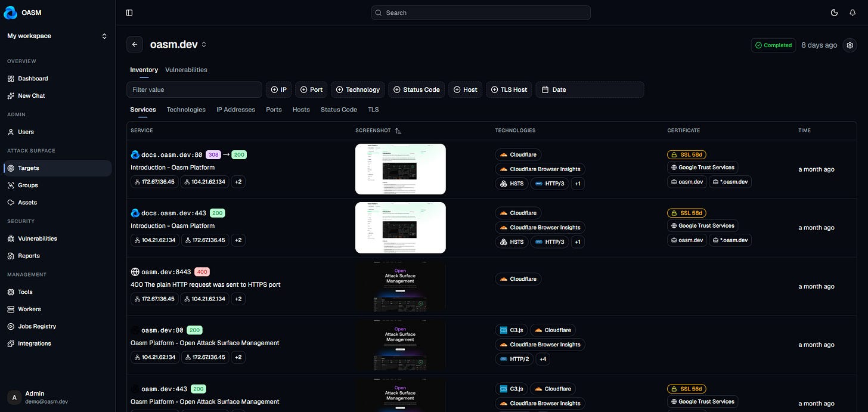The width and height of the screenshot is (868, 412).
Task: Show +4 technologies for oasm.dev:80
Action: (542, 359)
